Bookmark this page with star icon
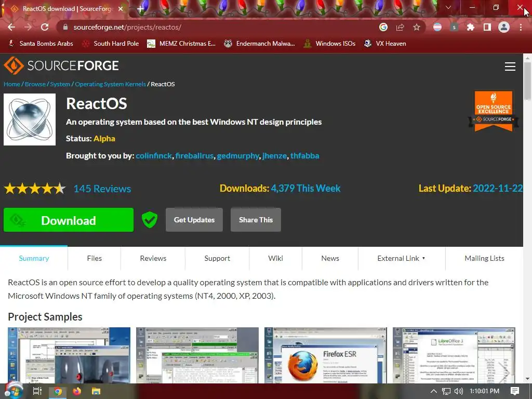 click(417, 27)
